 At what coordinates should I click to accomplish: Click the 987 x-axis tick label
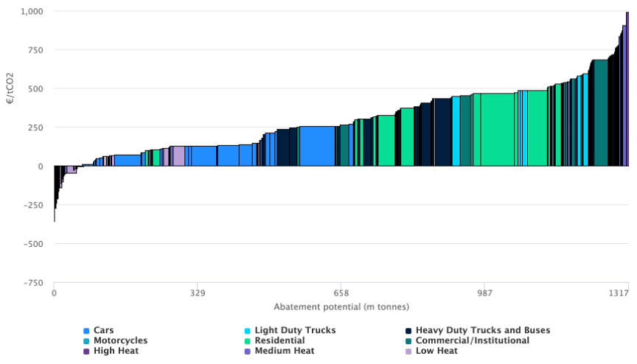click(484, 293)
